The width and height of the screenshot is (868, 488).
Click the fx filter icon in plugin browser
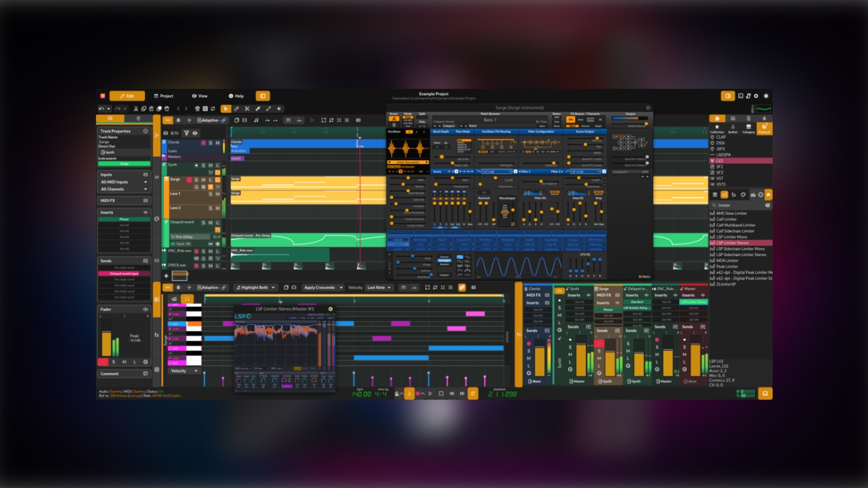(734, 194)
